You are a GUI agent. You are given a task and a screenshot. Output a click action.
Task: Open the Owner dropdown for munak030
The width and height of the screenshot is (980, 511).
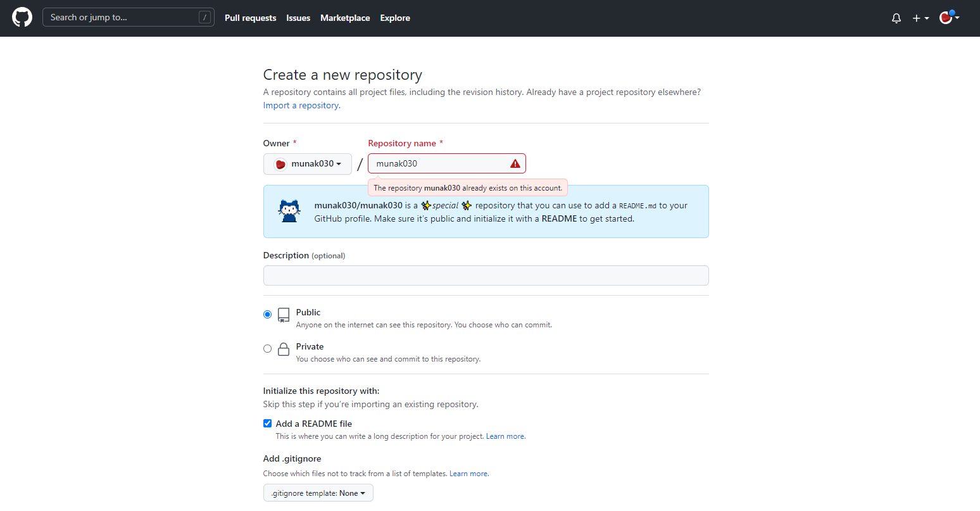tap(307, 163)
